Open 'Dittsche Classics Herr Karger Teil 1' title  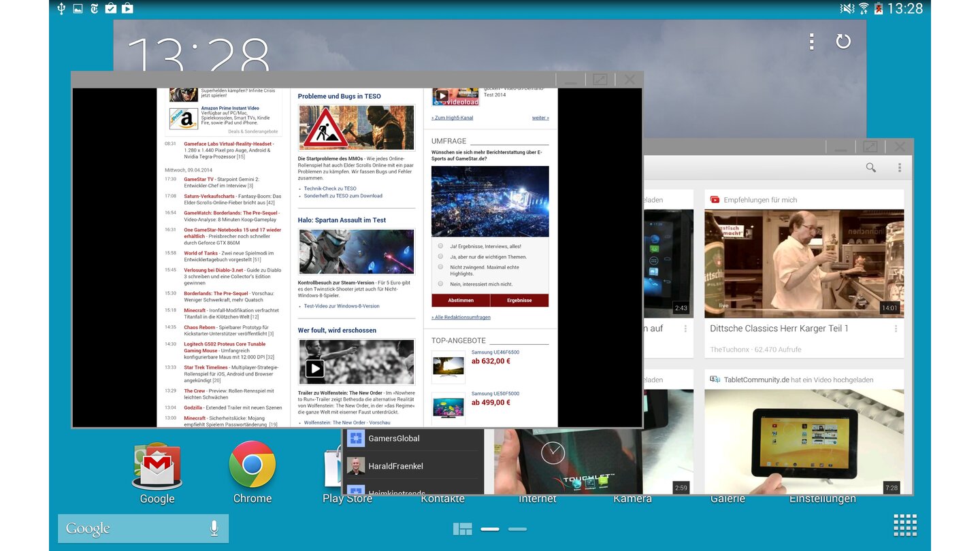pyautogui.click(x=779, y=329)
